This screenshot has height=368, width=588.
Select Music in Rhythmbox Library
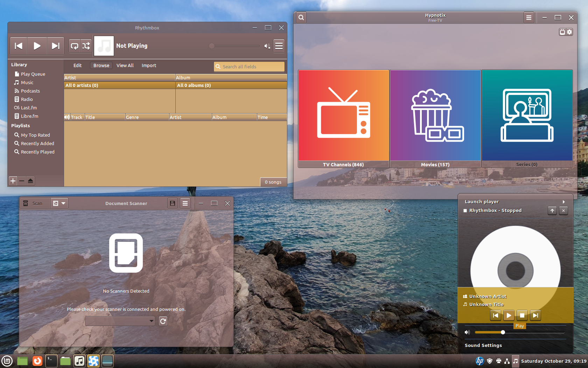(x=27, y=82)
